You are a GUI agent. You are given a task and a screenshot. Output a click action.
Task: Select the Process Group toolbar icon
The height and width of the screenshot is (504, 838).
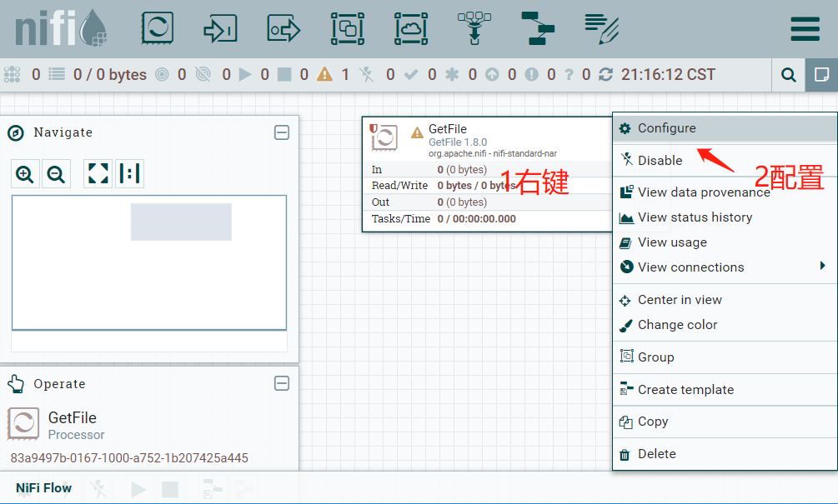(x=348, y=28)
